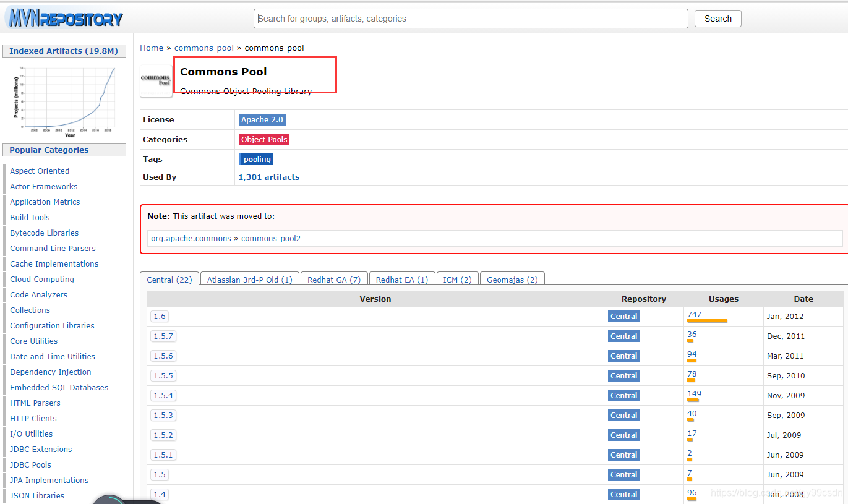
Task: Open the Apache 2.0 license tag
Action: pos(262,119)
